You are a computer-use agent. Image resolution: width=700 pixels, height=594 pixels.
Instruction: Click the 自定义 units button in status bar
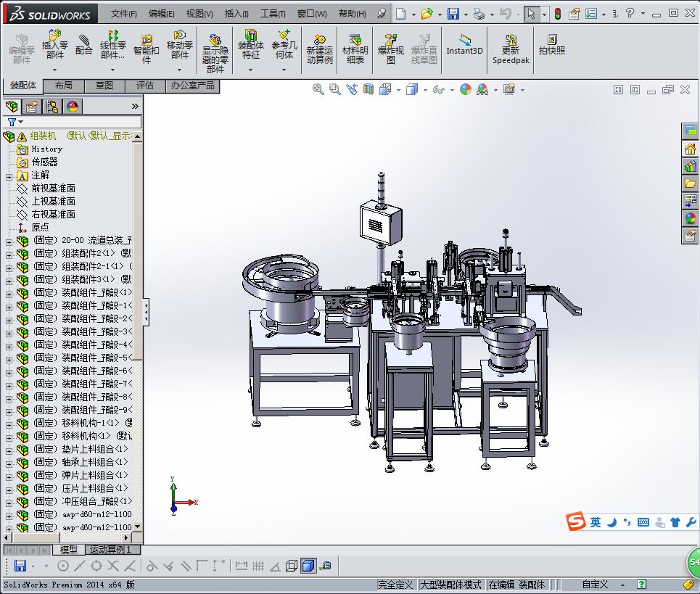click(x=595, y=585)
